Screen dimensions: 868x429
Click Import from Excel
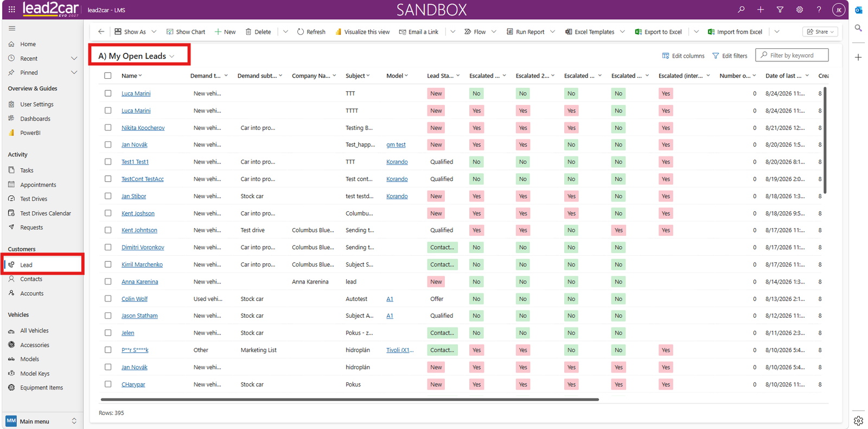pyautogui.click(x=735, y=31)
